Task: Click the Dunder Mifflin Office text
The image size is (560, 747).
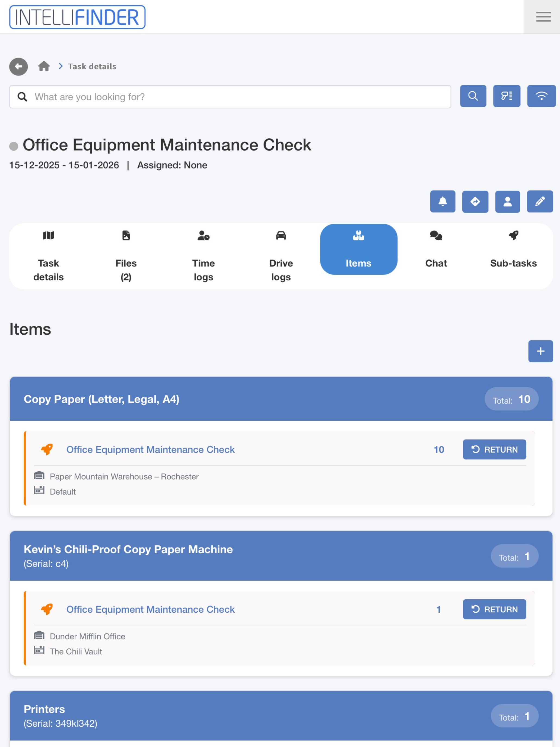Action: point(87,636)
